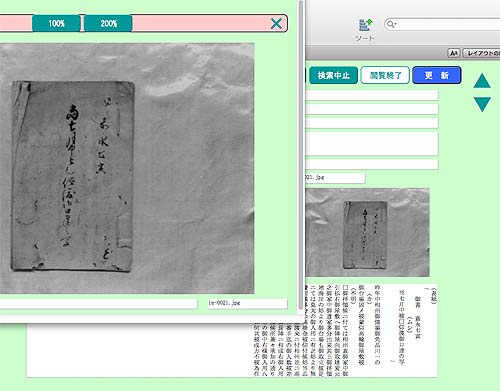Click the 検索中止 button
The image size is (500, 391).
point(333,75)
